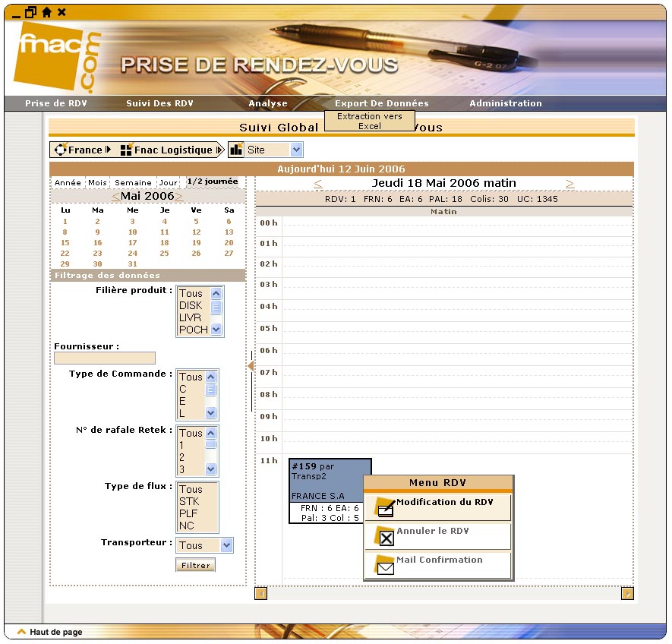This screenshot has width=672, height=644.
Task: Go to next month after Mai 2006
Action: click(x=178, y=197)
